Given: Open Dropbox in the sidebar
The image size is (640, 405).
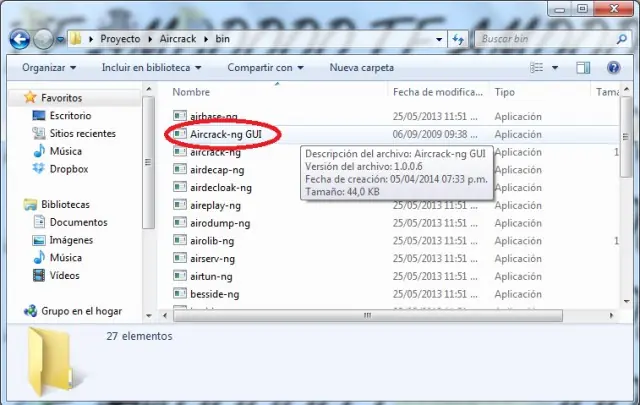Looking at the screenshot, I should (x=69, y=169).
